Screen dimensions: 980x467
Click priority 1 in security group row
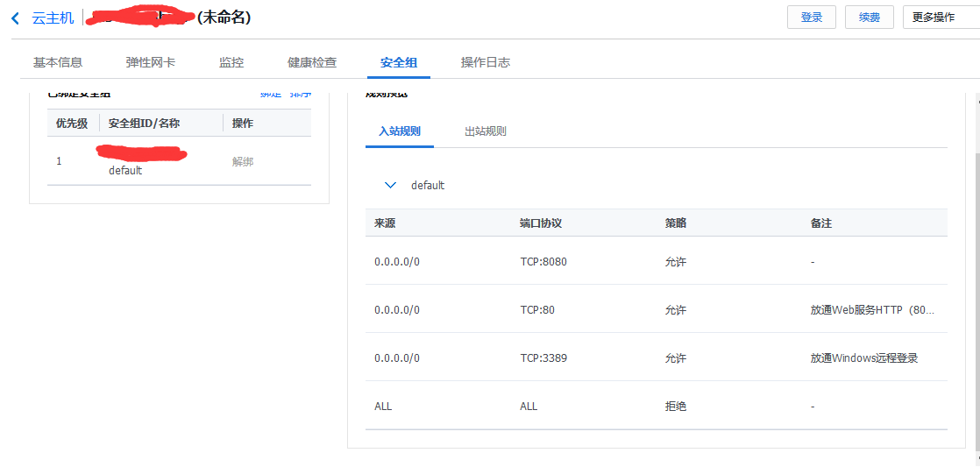click(x=59, y=161)
